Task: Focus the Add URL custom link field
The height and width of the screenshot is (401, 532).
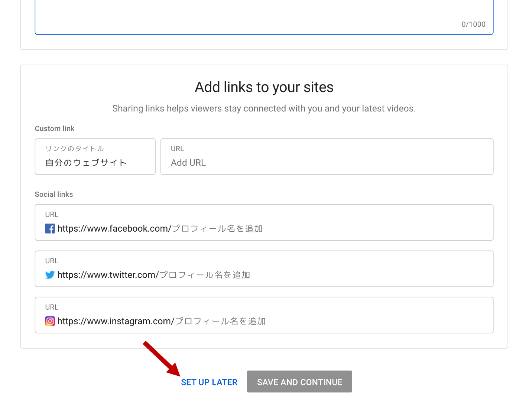Action: point(327,157)
